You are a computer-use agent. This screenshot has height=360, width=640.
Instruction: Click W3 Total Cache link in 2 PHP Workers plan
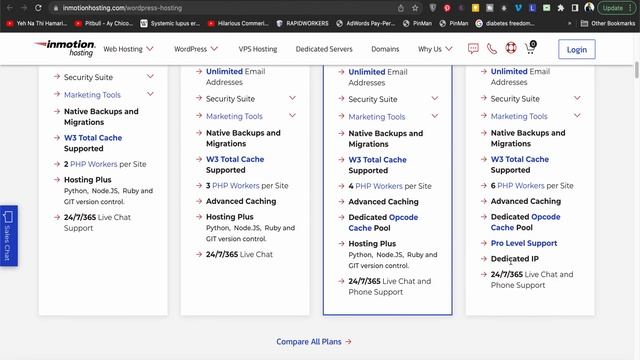click(93, 138)
